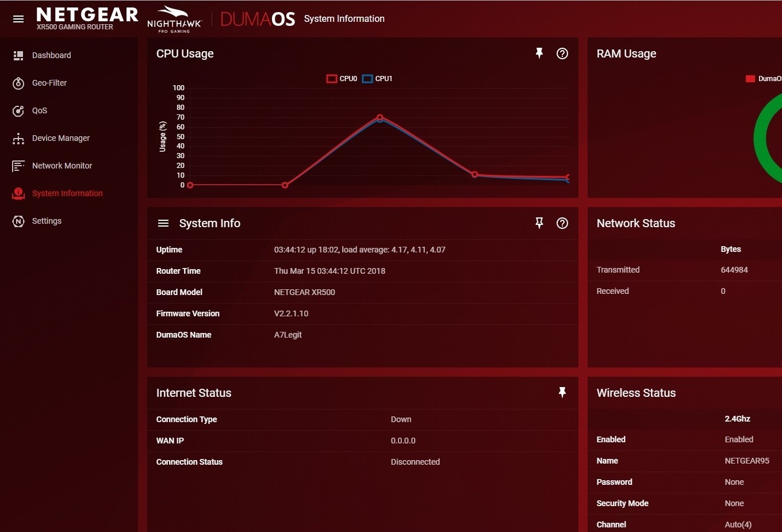Click the System Information sidebar icon
Image resolution: width=782 pixels, height=532 pixels.
(x=18, y=193)
